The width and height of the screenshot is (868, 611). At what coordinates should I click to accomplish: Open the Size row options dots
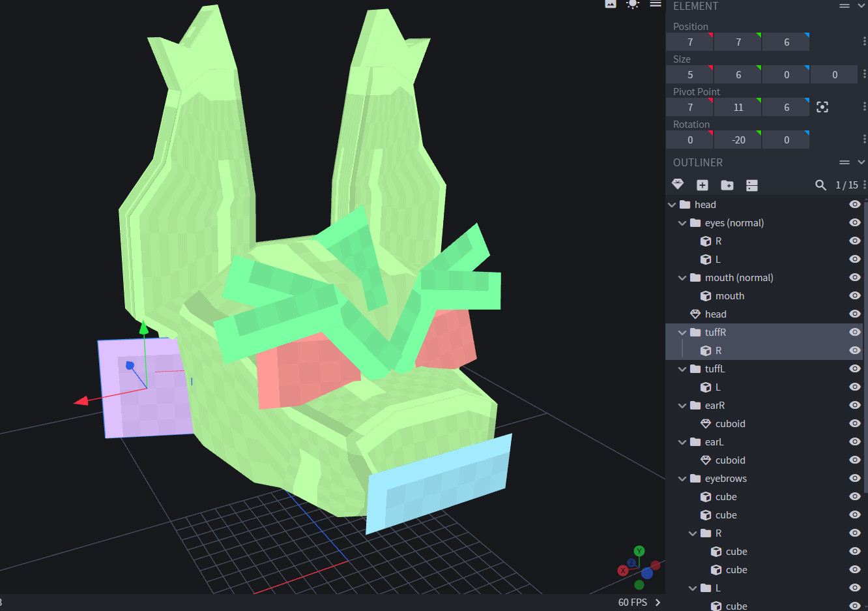864,74
